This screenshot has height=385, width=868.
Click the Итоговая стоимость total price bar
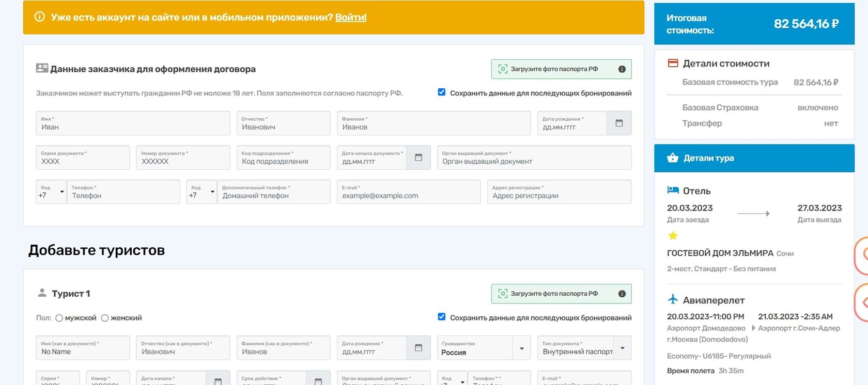pos(754,24)
